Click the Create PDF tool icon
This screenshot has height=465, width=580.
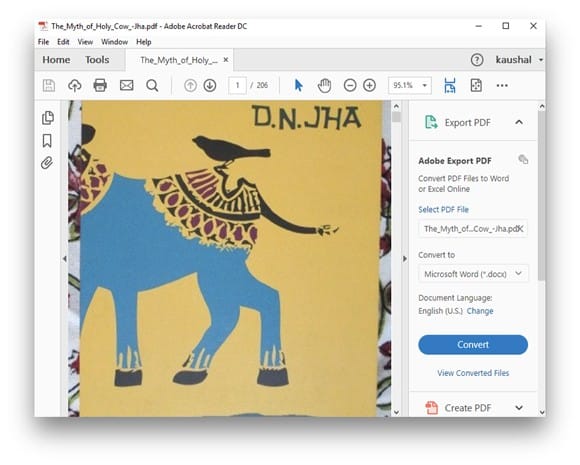click(x=431, y=408)
